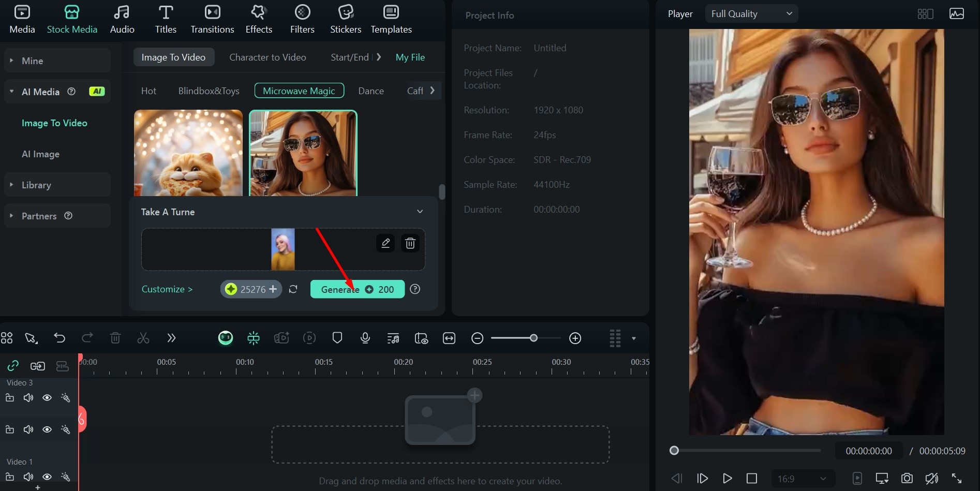This screenshot has width=980, height=491.
Task: Open the Stickers tab
Action: click(346, 20)
